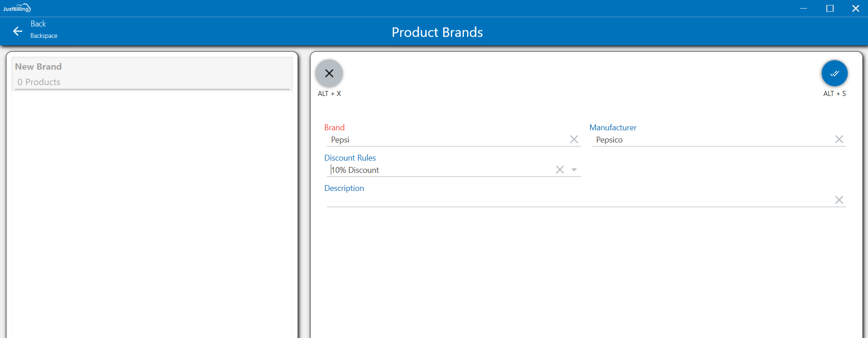Expand the Discount Rules dropdown arrow
868x338 pixels.
(574, 170)
